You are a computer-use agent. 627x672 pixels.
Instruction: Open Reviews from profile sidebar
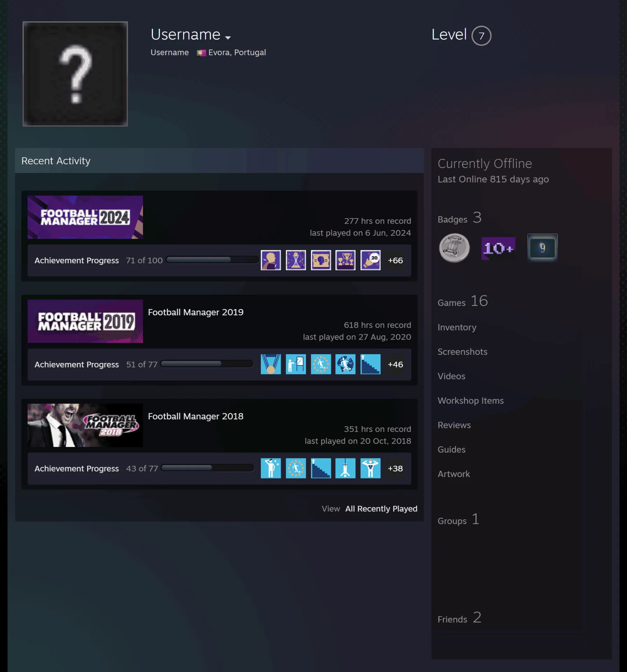pos(454,425)
